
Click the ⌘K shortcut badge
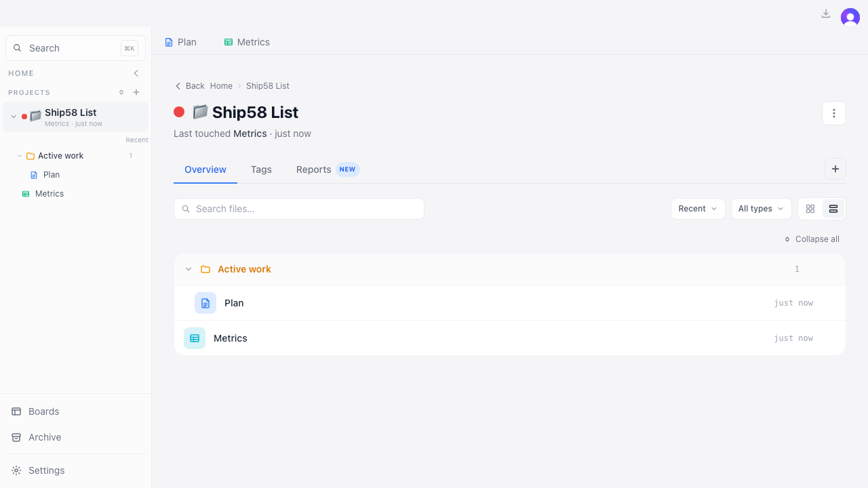(130, 48)
